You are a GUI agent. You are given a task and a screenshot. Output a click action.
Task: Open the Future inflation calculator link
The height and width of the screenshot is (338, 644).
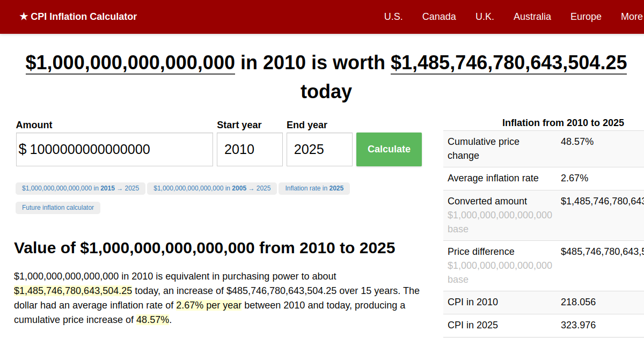(57, 207)
